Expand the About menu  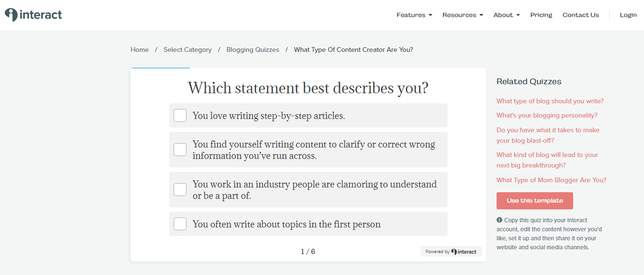[507, 15]
